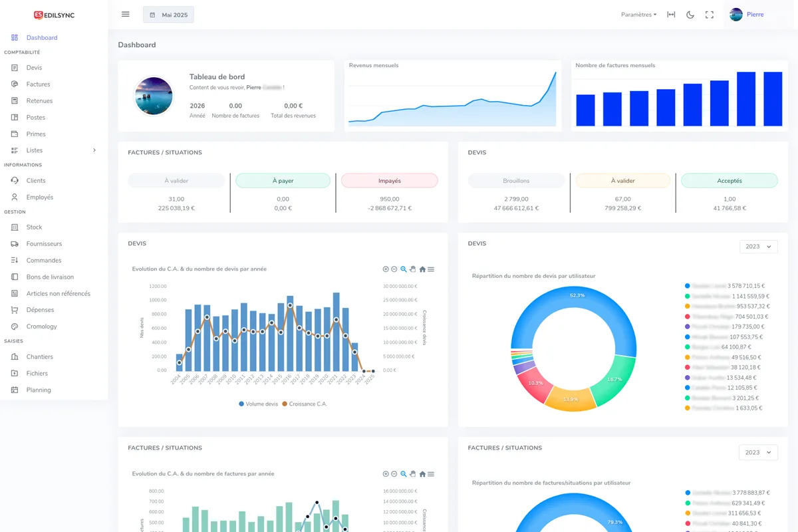This screenshot has width=798, height=532.
Task: Open the Paramètres menu
Action: coord(638,14)
